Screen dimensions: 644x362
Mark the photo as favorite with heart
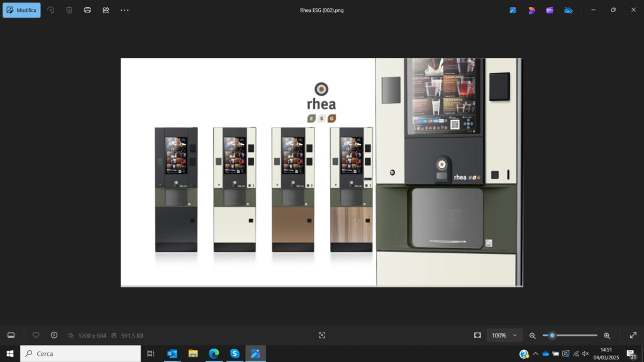(x=36, y=336)
